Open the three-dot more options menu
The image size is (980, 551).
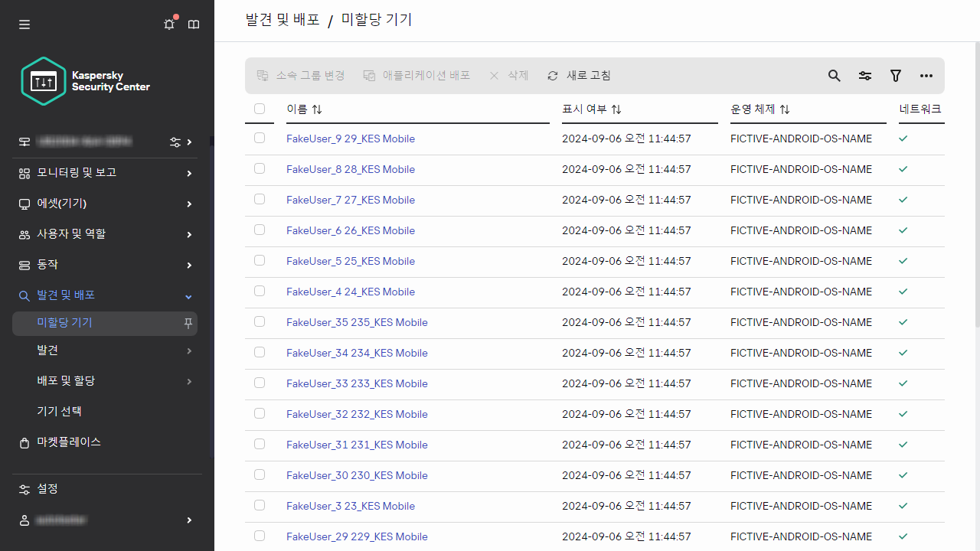click(926, 76)
